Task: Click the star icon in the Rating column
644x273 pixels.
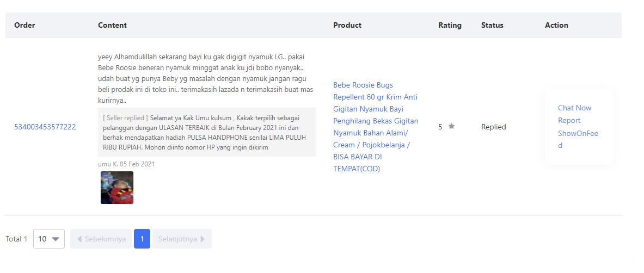Action: (x=451, y=126)
